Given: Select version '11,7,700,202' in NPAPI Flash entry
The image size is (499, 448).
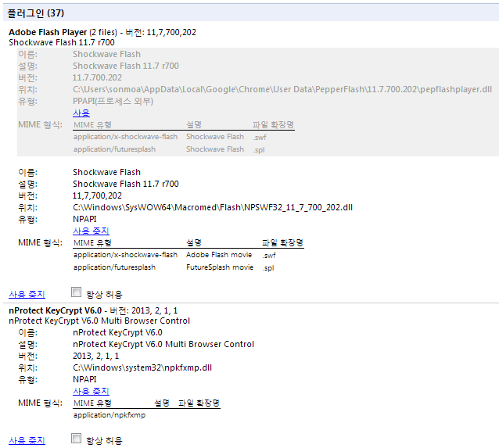Looking at the screenshot, I should point(97,195).
